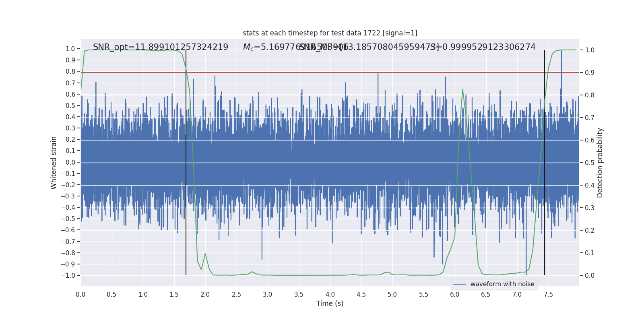Click the plot title text about test data 1722

point(330,33)
